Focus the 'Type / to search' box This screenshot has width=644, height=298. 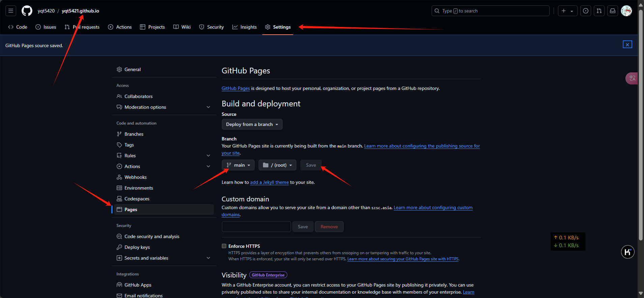click(491, 11)
